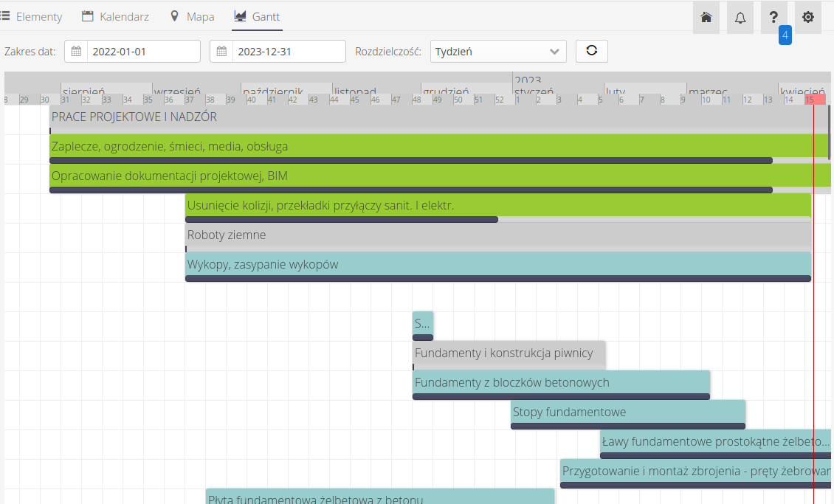Click the home icon button
This screenshot has width=834, height=504.
[x=706, y=17]
